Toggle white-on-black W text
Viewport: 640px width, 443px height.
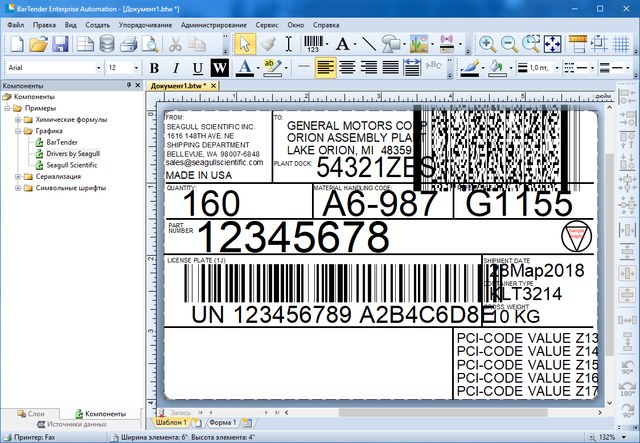(220, 68)
